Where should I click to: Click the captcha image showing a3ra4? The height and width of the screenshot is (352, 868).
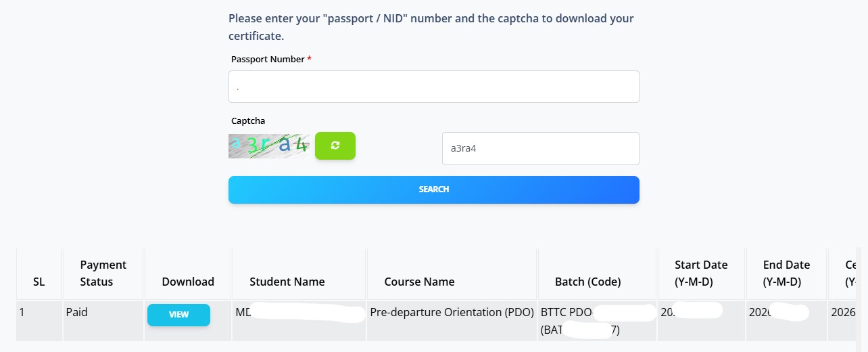click(269, 146)
